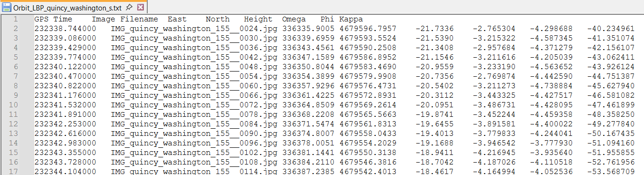Click filename IMG_quincy_washington_155__0066.jpg
Screen dimensions: 644x175
194,95
